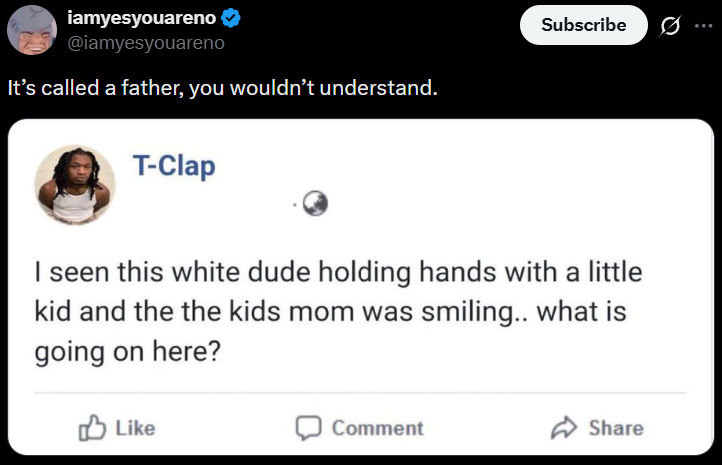Click the thumbs-up Like icon

tap(92, 428)
